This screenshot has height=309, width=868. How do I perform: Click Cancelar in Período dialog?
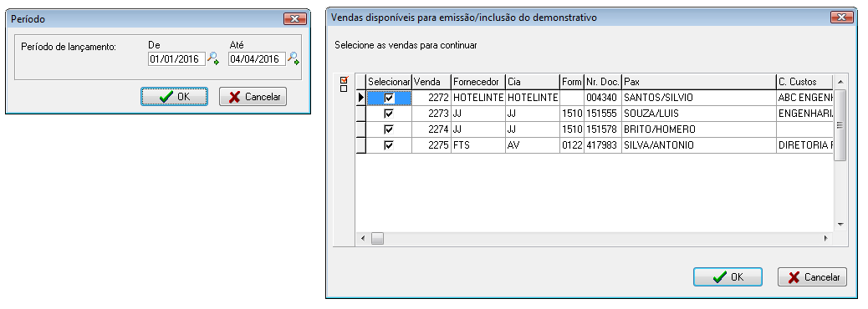[x=253, y=97]
